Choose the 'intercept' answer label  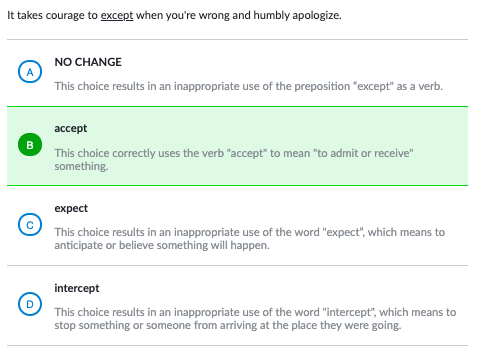[77, 288]
